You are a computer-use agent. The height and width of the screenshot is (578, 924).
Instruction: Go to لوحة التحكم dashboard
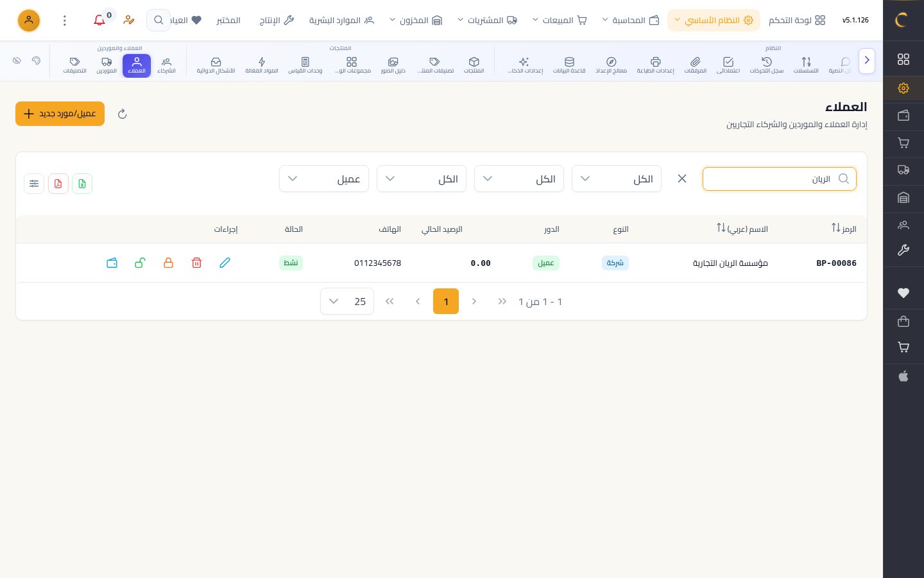pyautogui.click(x=797, y=21)
